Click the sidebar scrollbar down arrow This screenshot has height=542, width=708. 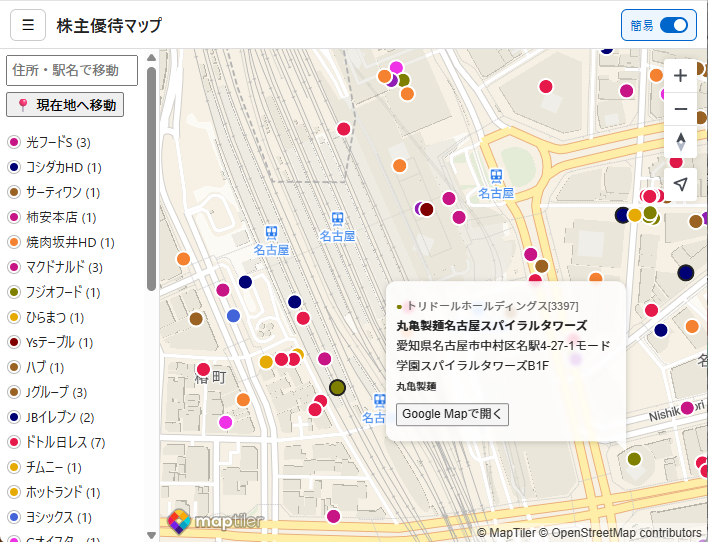pos(152,535)
